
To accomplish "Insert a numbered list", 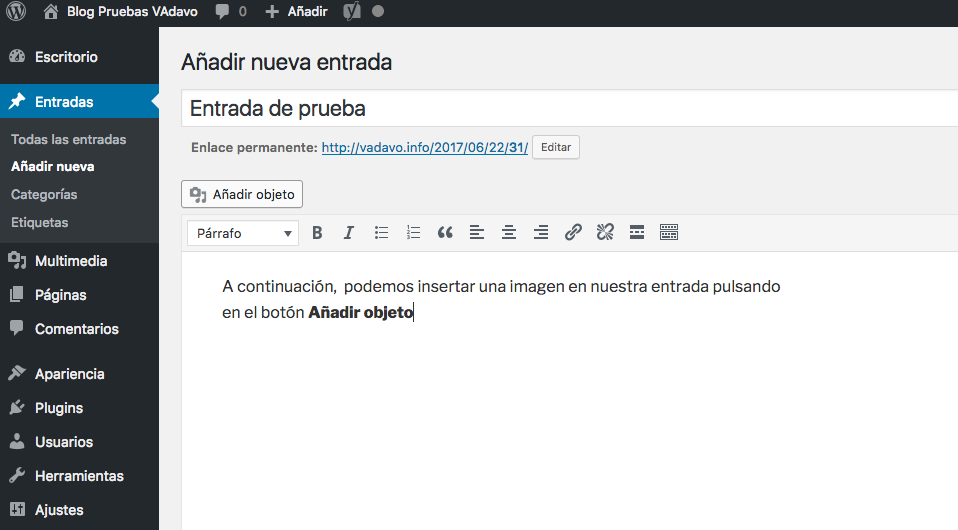I will [x=414, y=233].
